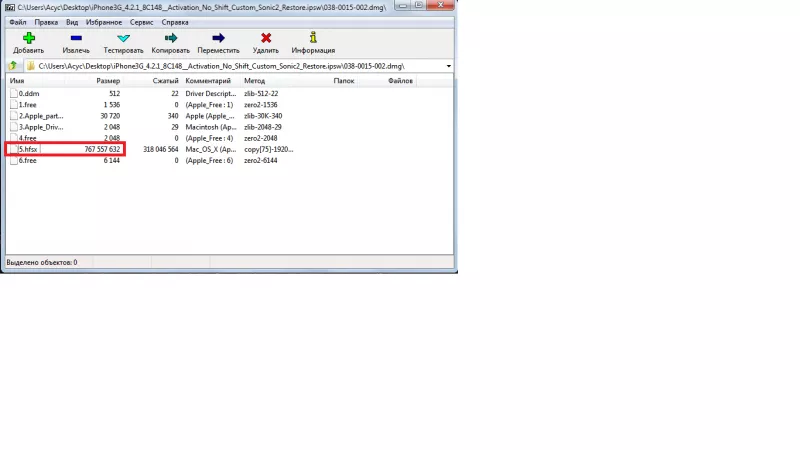Click the method cell zlib-30K-340
This screenshot has height=450, width=800.
tap(263, 116)
